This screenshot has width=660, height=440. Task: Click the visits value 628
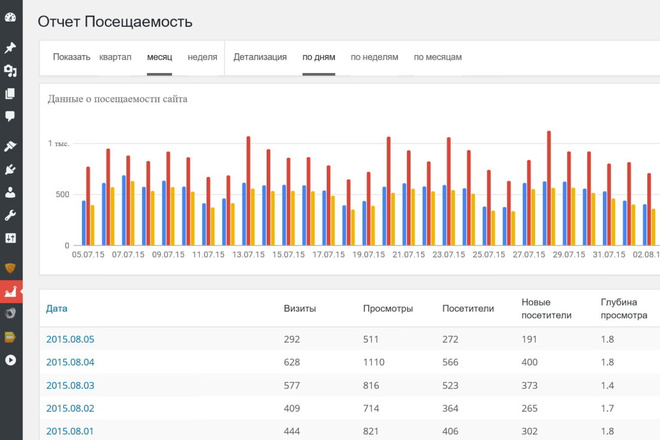(292, 362)
